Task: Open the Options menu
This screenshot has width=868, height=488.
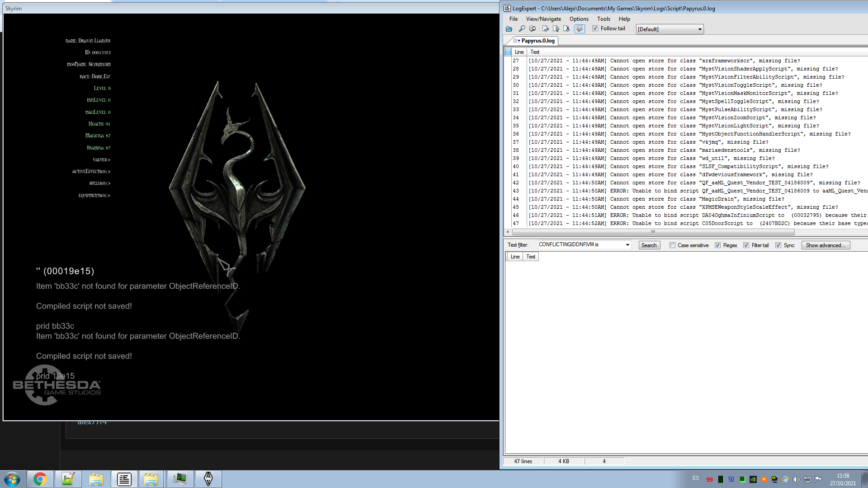Action: [579, 19]
